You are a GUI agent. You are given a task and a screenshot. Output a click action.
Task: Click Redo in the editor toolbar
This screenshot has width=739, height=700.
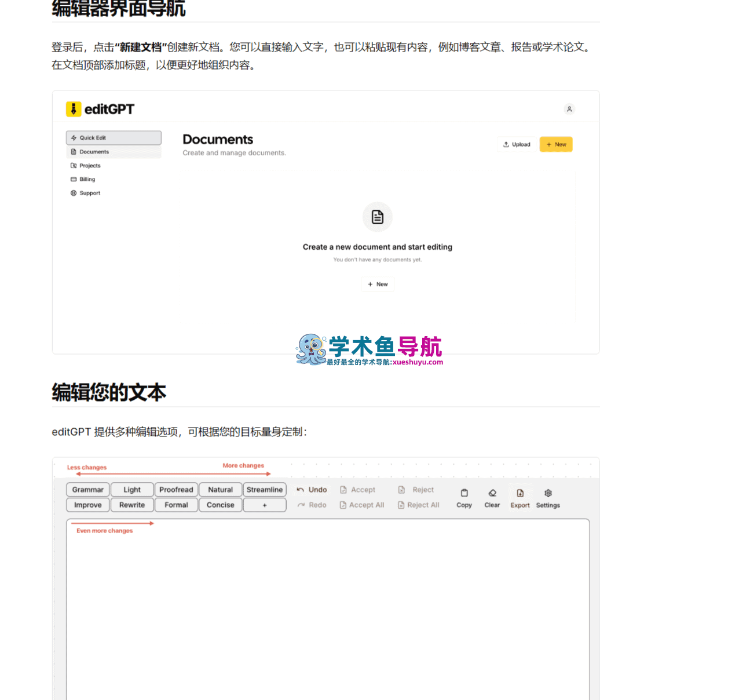tap(312, 505)
